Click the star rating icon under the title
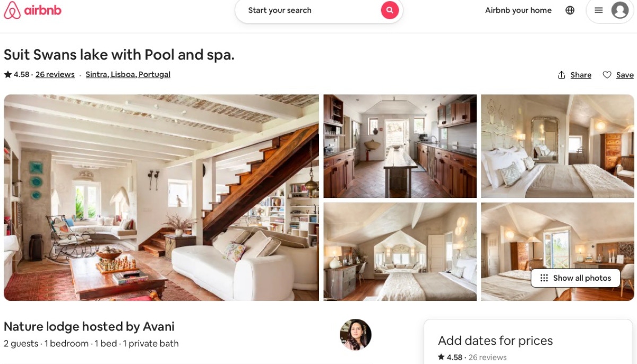637x364 pixels. tap(7, 74)
